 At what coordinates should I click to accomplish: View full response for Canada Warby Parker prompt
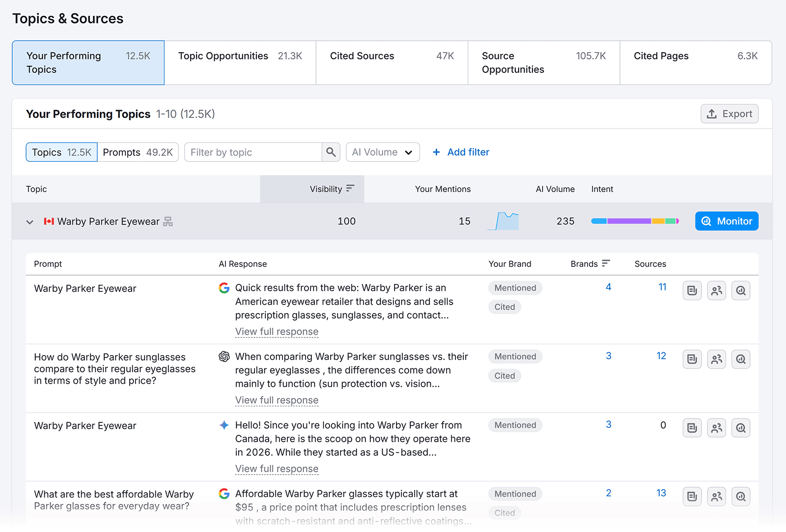[277, 469]
